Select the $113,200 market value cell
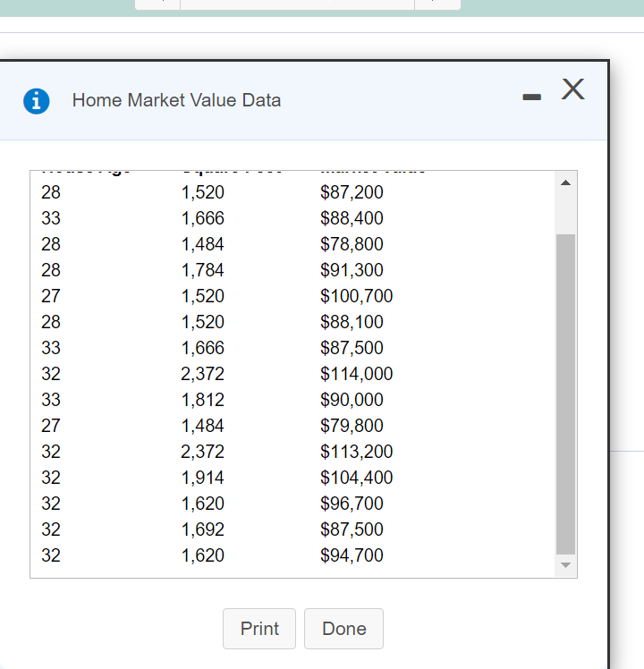The height and width of the screenshot is (669, 644). point(356,452)
